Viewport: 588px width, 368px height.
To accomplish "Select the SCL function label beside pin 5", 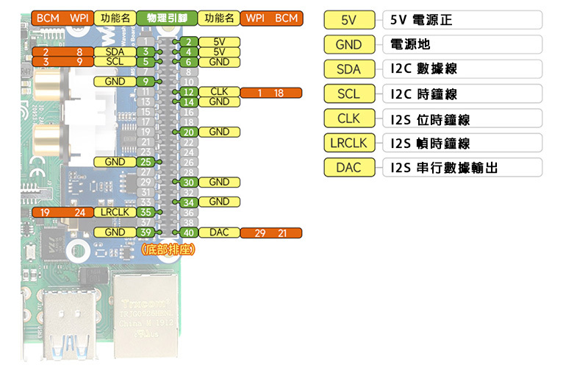I will click(x=115, y=62).
